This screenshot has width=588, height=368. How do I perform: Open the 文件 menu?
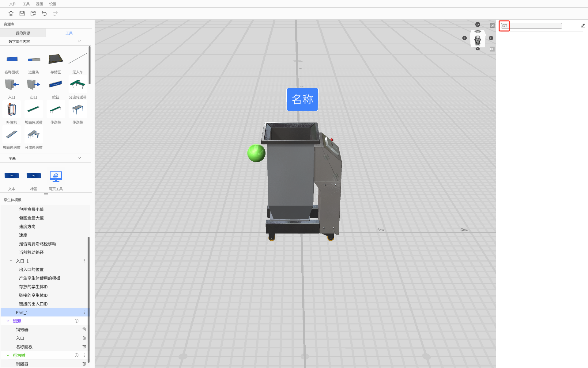tap(13, 4)
